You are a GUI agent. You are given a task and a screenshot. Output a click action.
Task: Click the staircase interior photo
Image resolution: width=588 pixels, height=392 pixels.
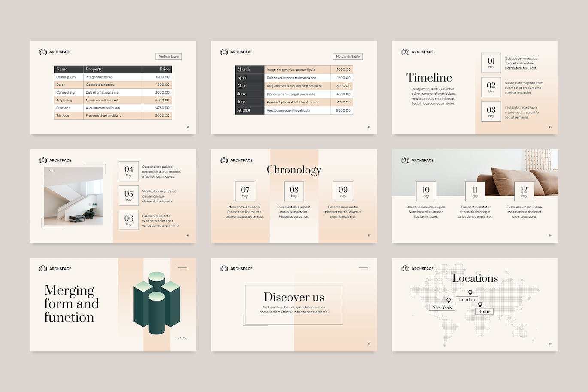pos(73,196)
